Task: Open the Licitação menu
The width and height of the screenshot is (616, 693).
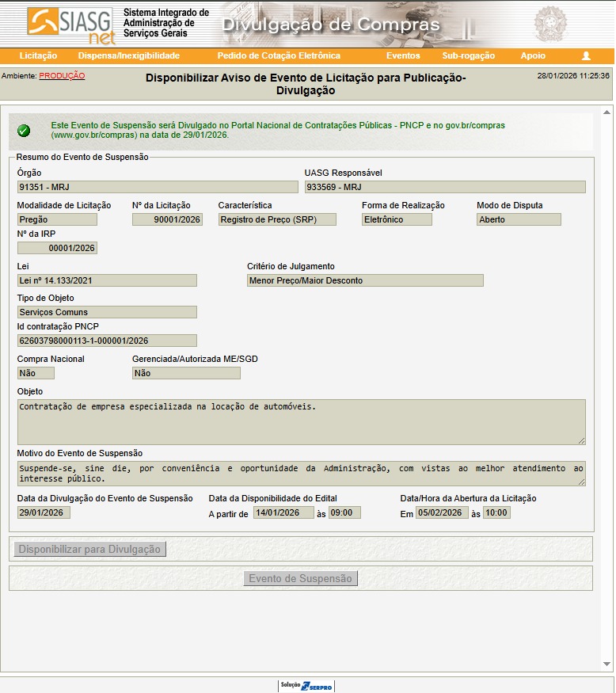Action: (x=38, y=56)
